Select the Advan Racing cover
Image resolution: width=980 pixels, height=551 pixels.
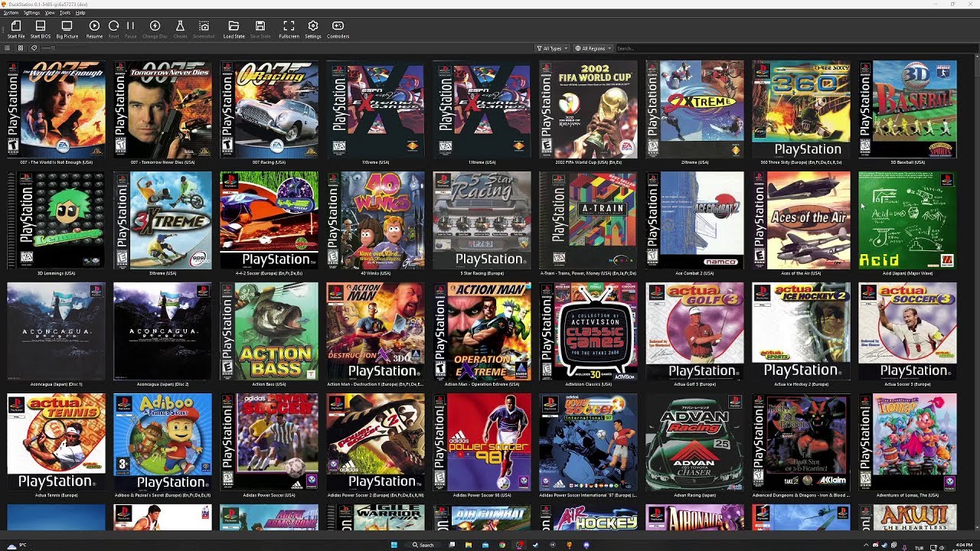point(694,442)
